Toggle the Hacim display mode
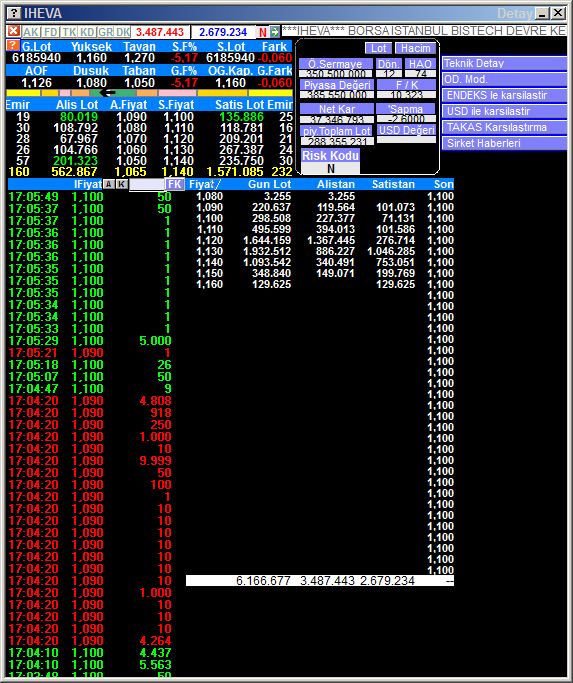 pos(415,48)
